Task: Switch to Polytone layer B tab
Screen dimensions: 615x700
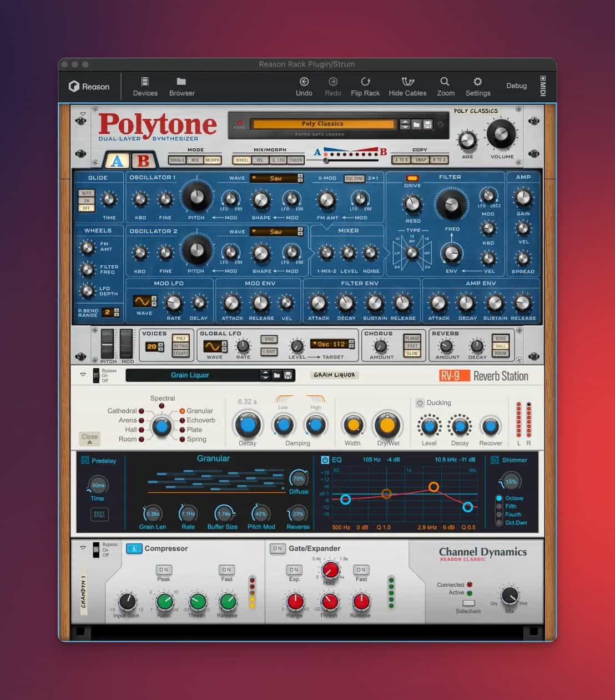Action: point(143,160)
